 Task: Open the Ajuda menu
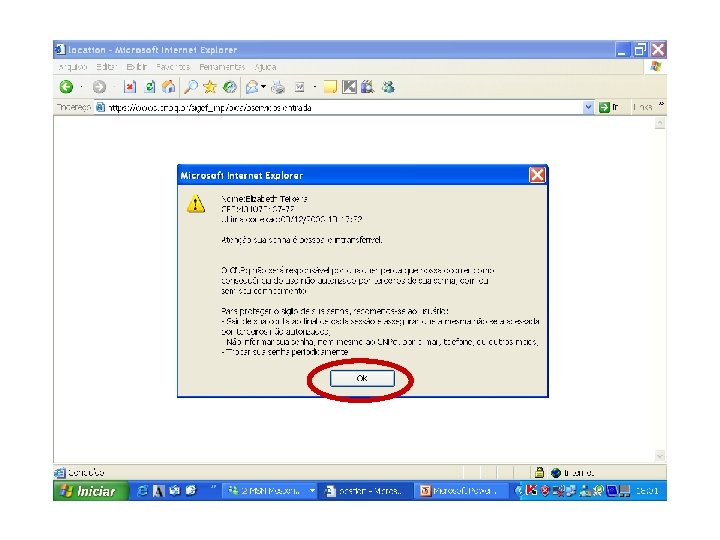coord(265,67)
